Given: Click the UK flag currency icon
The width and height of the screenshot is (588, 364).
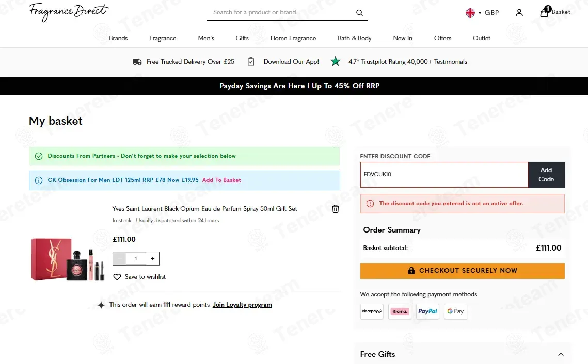Looking at the screenshot, I should click(x=470, y=13).
